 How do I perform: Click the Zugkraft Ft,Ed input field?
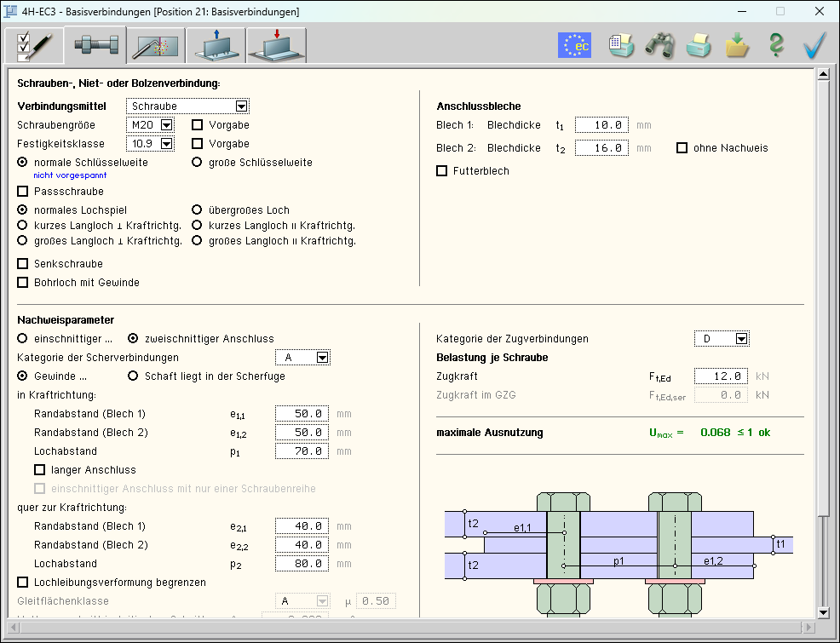point(721,376)
